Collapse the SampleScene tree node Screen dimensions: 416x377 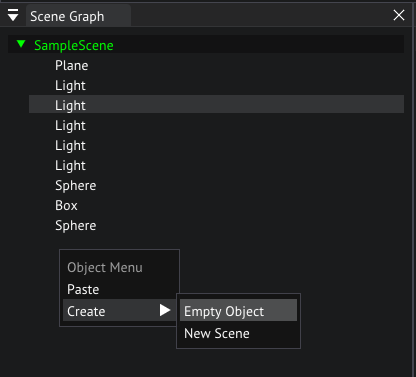click(x=21, y=44)
